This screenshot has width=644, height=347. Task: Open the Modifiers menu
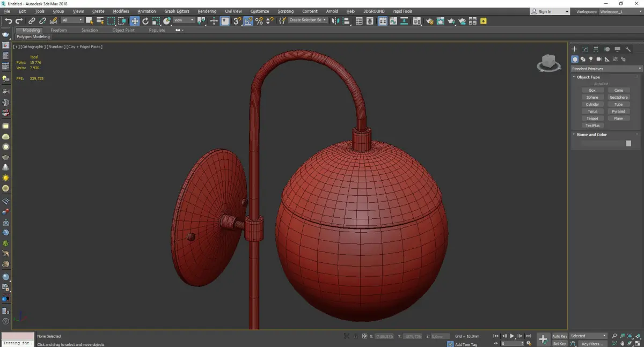[121, 11]
